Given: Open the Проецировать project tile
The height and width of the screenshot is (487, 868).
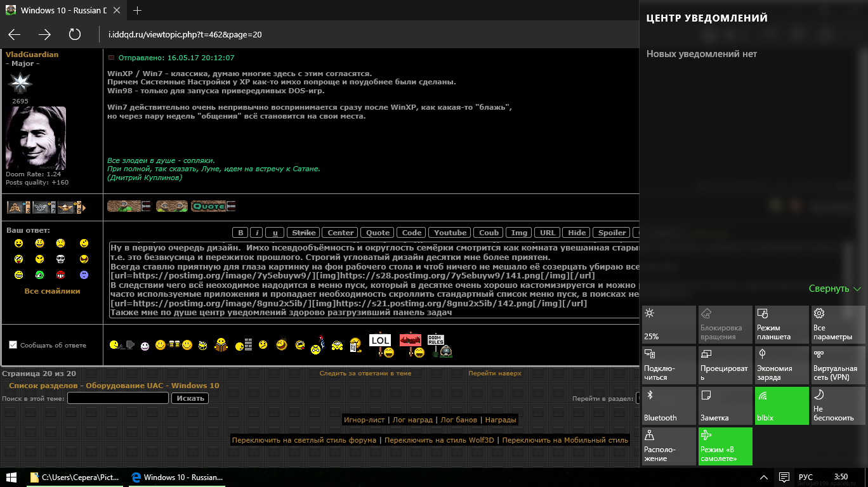Looking at the screenshot, I should tap(725, 365).
